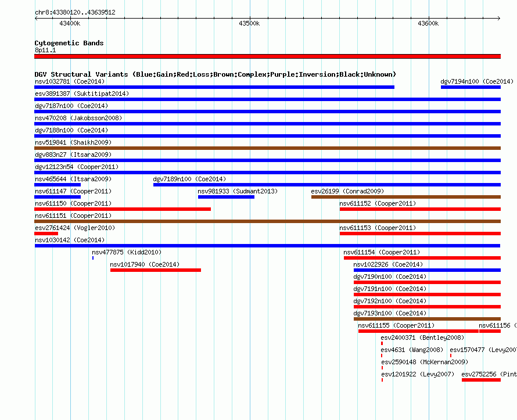Click the brown esv26199 complex bar

pos(406,197)
